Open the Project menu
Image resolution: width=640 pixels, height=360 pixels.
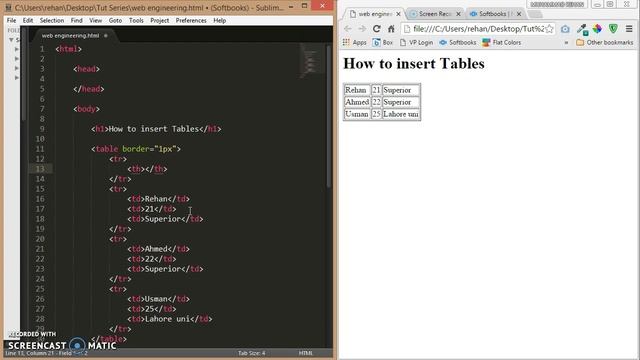tap(159, 20)
